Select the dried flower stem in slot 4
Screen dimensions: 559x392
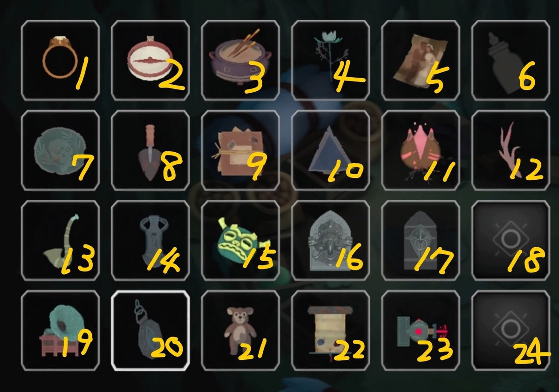pos(331,60)
